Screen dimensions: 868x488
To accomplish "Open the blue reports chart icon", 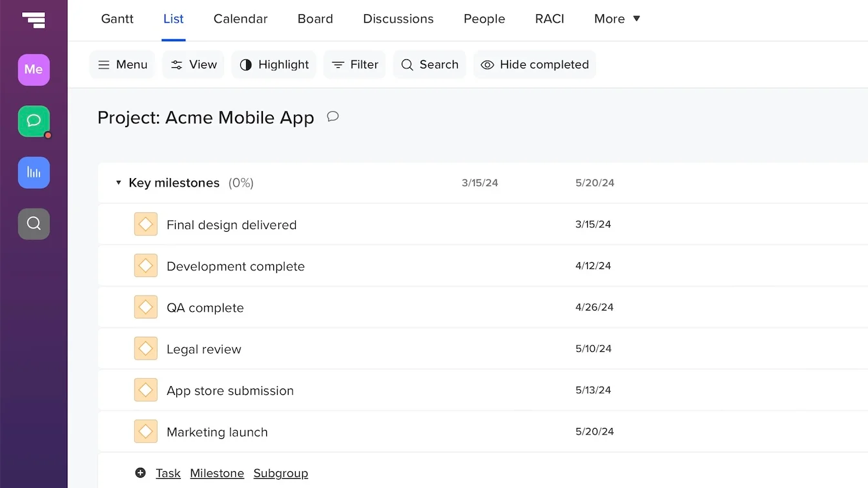I will pyautogui.click(x=34, y=172).
